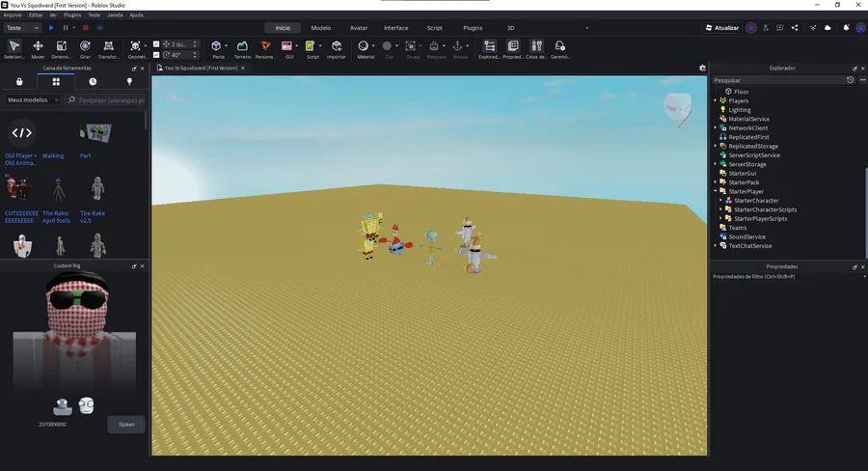Viewport: 868px width, 471px height.
Task: Choose the Dimensionar (scale) tool
Action: pos(61,49)
